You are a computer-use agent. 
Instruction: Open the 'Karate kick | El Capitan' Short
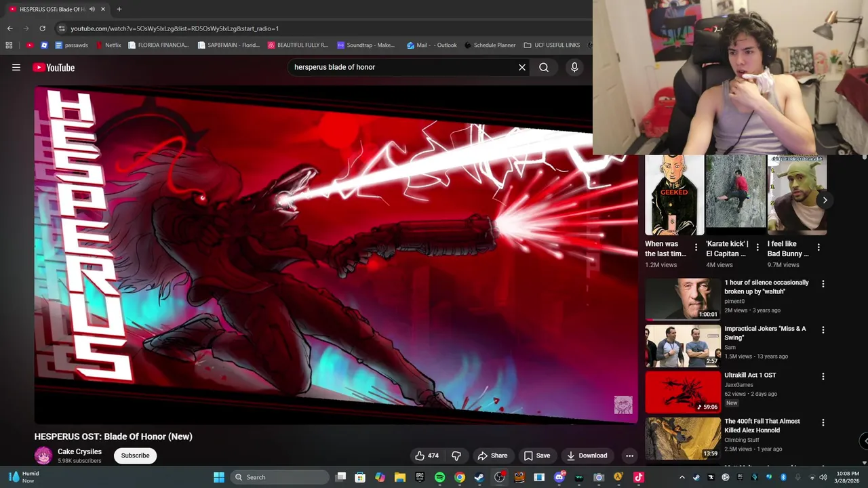click(735, 195)
